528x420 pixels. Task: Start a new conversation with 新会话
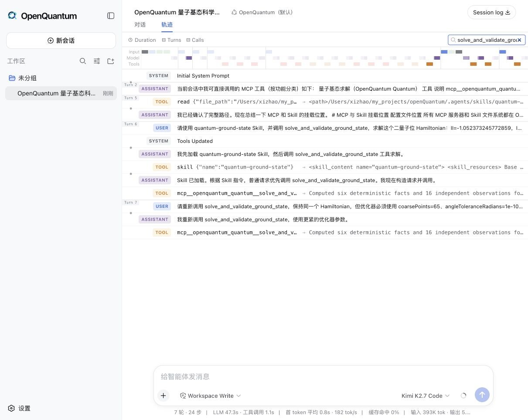(x=61, y=41)
